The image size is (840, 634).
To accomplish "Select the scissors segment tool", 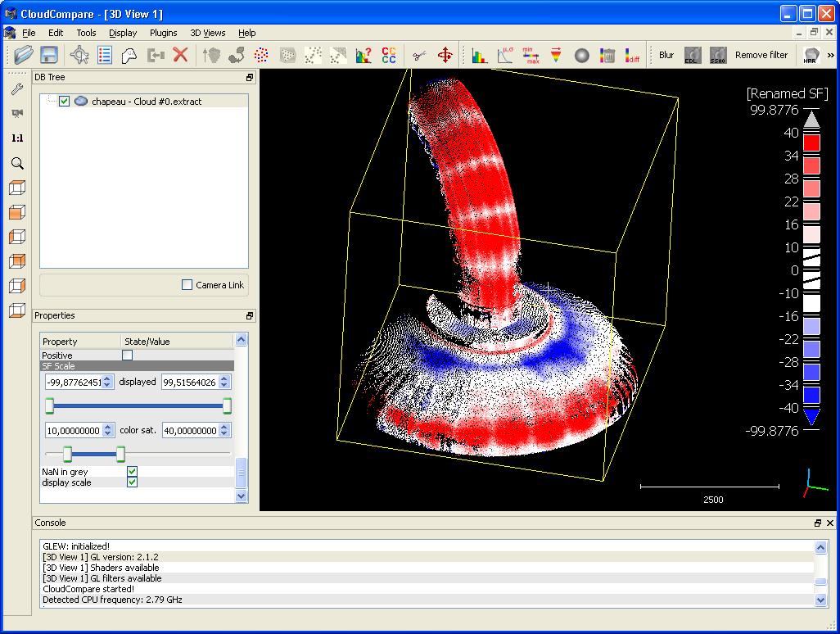I will pos(419,55).
